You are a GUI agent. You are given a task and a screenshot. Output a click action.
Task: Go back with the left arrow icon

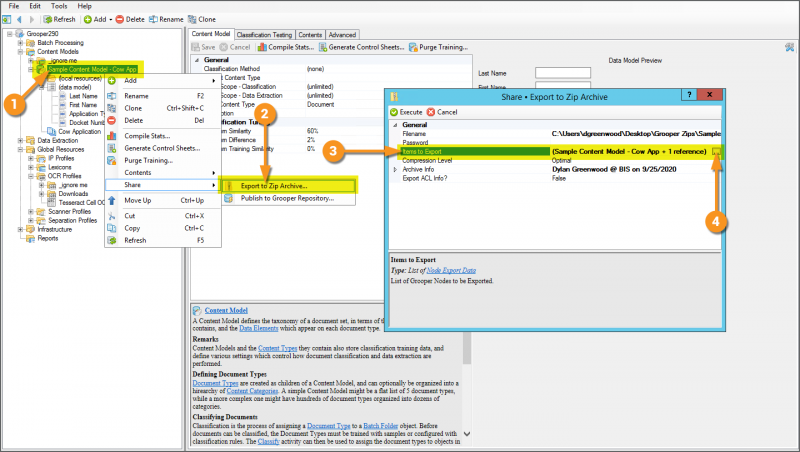click(x=19, y=19)
